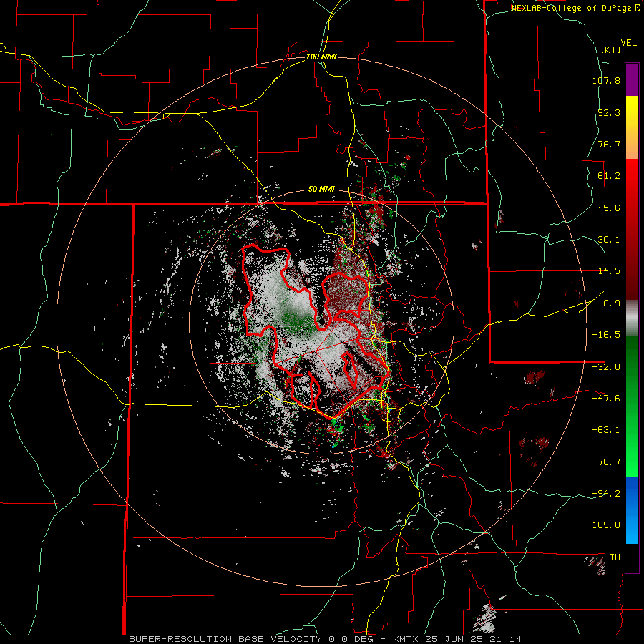Click the 45.6 velocity scale value
644x644 pixels.
point(609,208)
